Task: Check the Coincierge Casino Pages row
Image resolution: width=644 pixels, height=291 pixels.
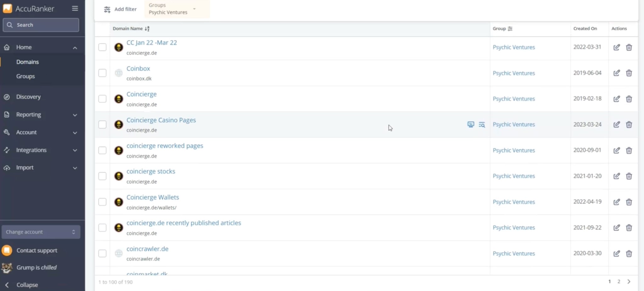Action: (103, 124)
